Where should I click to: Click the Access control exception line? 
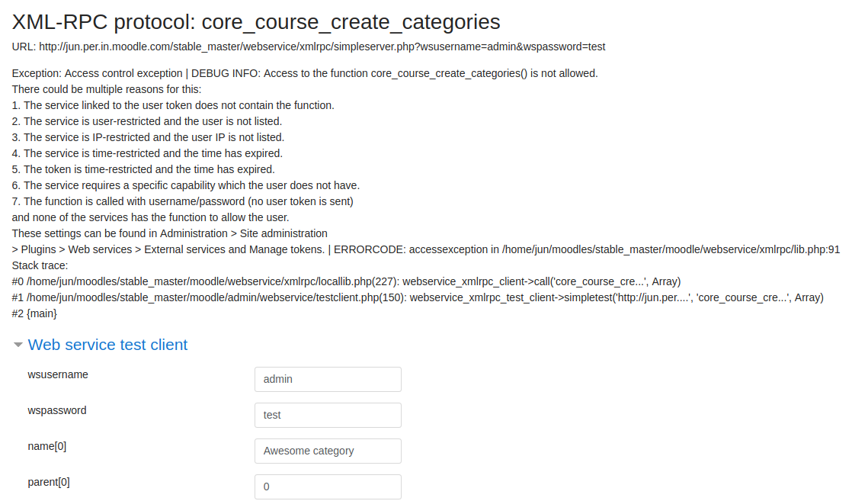click(305, 74)
